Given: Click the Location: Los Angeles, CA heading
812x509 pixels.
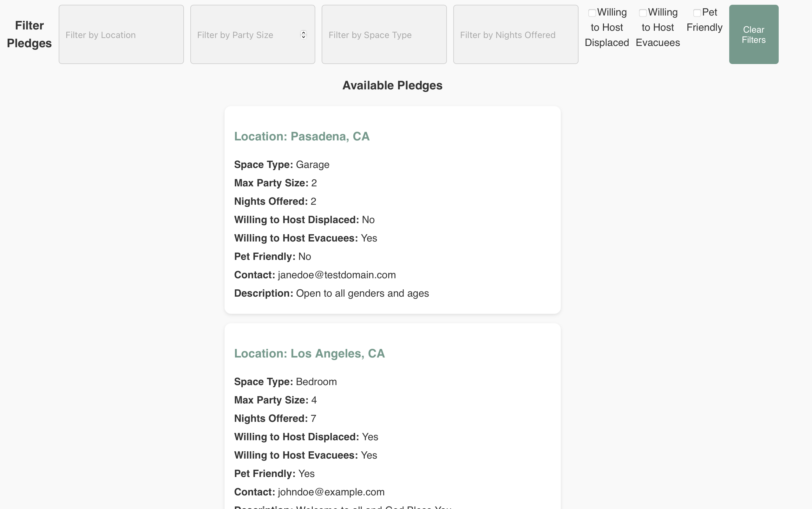Looking at the screenshot, I should click(x=309, y=353).
